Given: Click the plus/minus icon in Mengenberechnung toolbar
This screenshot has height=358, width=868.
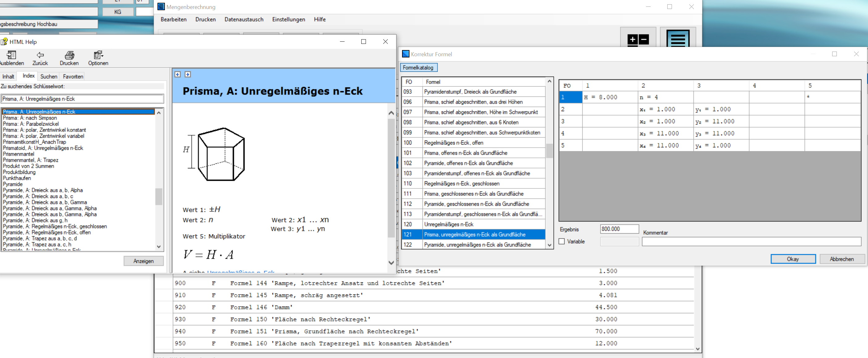Looking at the screenshot, I should click(x=638, y=40).
